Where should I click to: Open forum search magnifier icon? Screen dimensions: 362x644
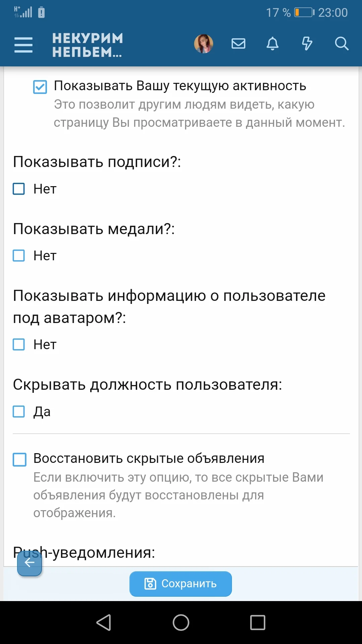(342, 44)
